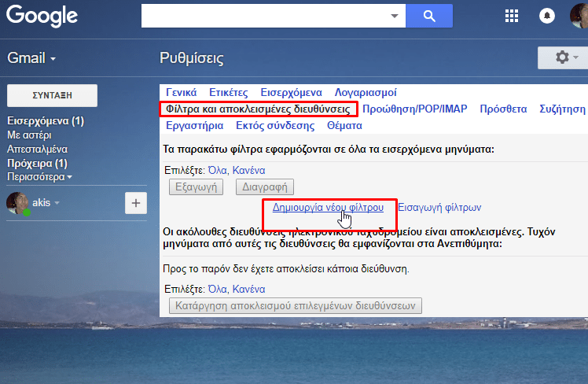Open the Συζήτηση tab
588x384 pixels.
[x=562, y=109]
